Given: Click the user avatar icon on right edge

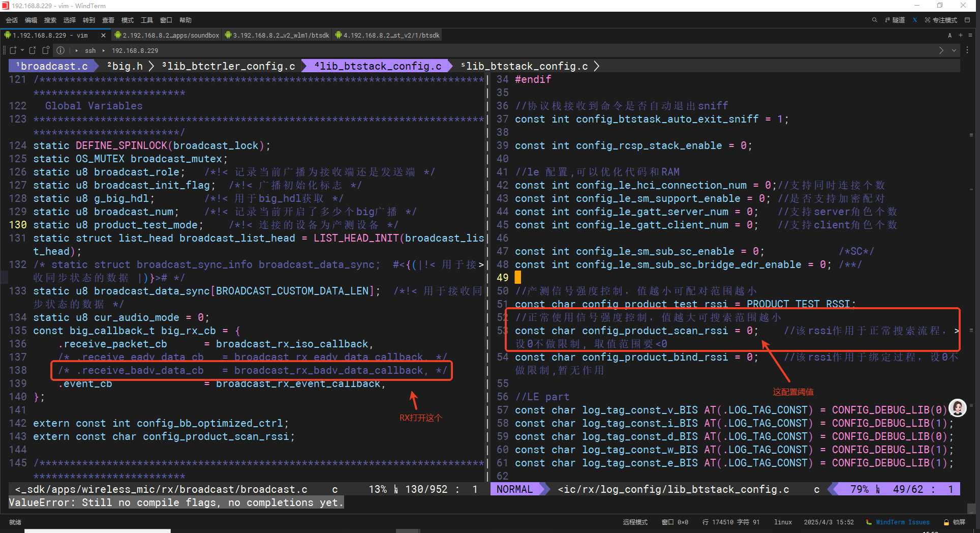Looking at the screenshot, I should 958,407.
